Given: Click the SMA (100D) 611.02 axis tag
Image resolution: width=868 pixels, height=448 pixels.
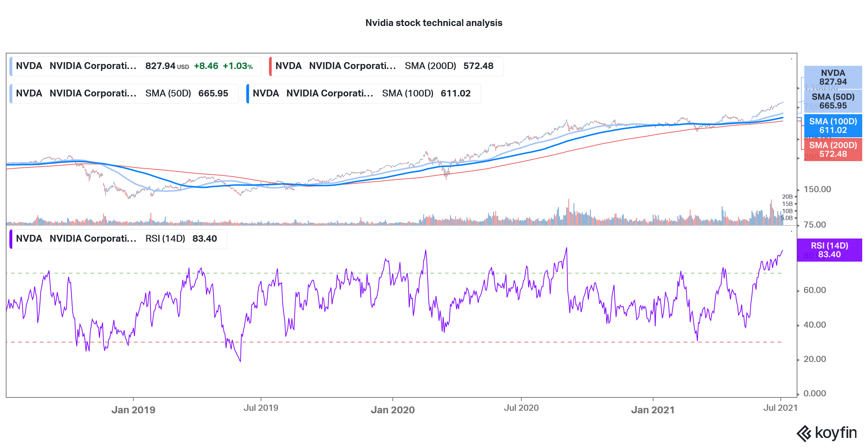Looking at the screenshot, I should pos(833,126).
